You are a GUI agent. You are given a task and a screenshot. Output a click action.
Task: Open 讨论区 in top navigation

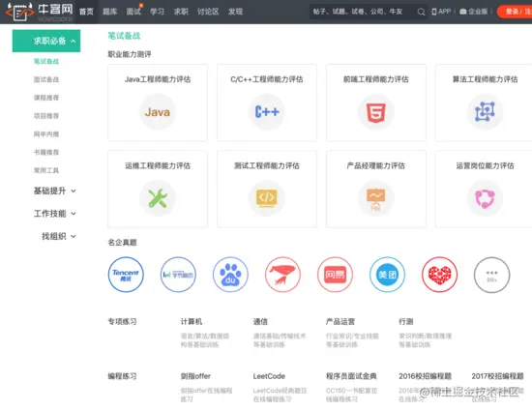[208, 12]
